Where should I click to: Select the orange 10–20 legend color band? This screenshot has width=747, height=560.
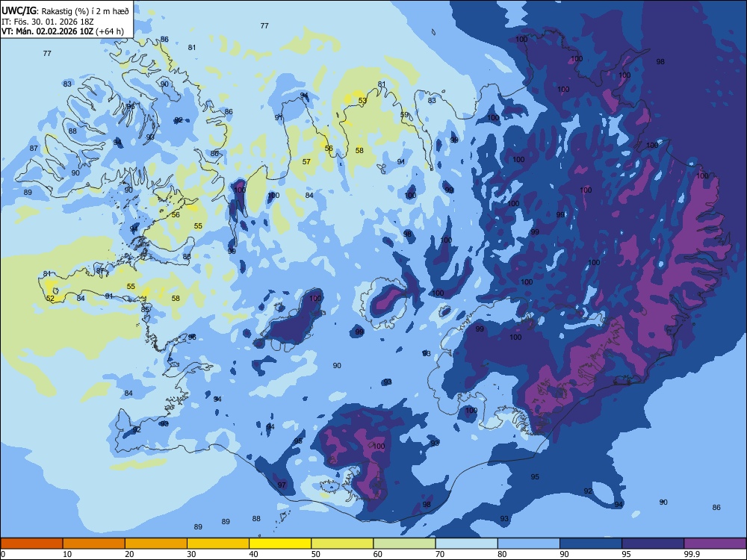click(94, 544)
